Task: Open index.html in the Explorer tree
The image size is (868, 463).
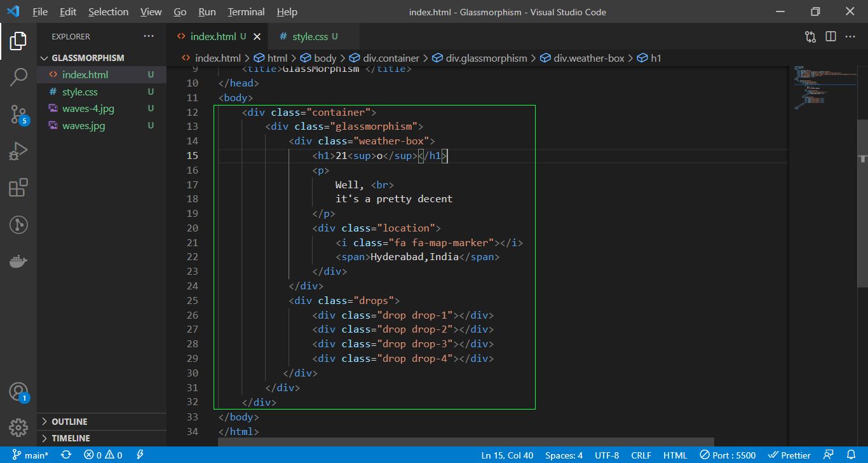Action: point(102,74)
